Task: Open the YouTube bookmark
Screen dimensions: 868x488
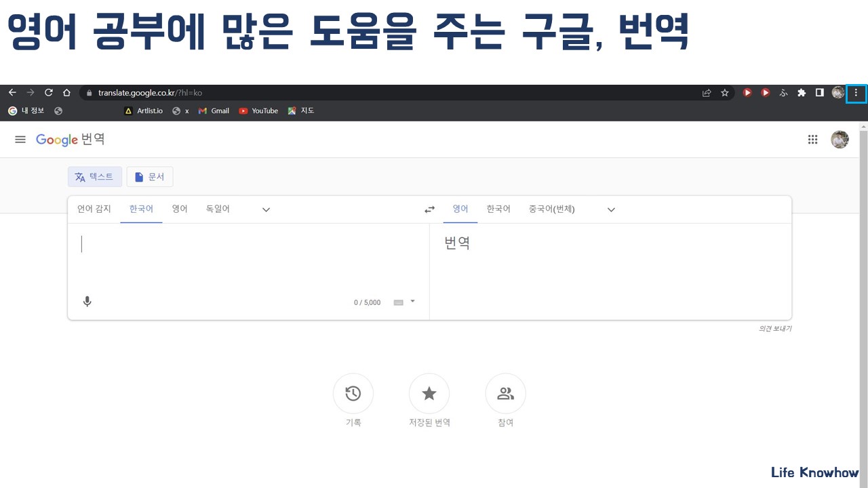Action: (x=258, y=110)
